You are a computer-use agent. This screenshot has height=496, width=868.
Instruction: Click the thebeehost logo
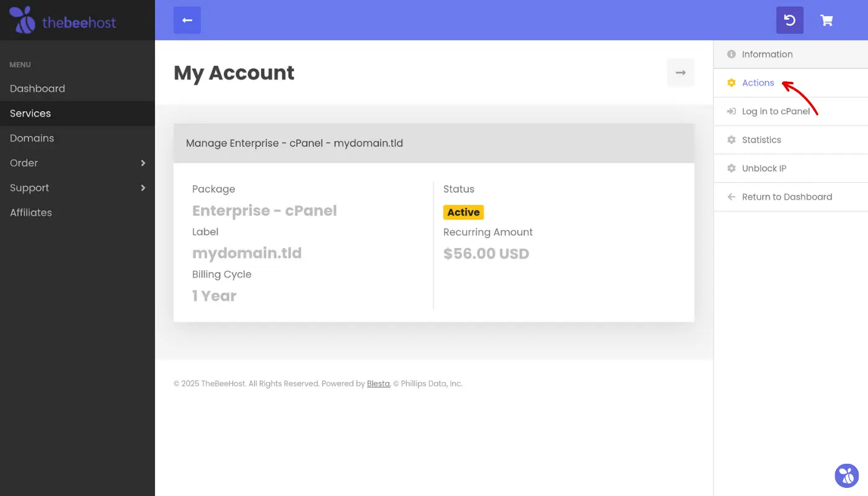point(63,20)
